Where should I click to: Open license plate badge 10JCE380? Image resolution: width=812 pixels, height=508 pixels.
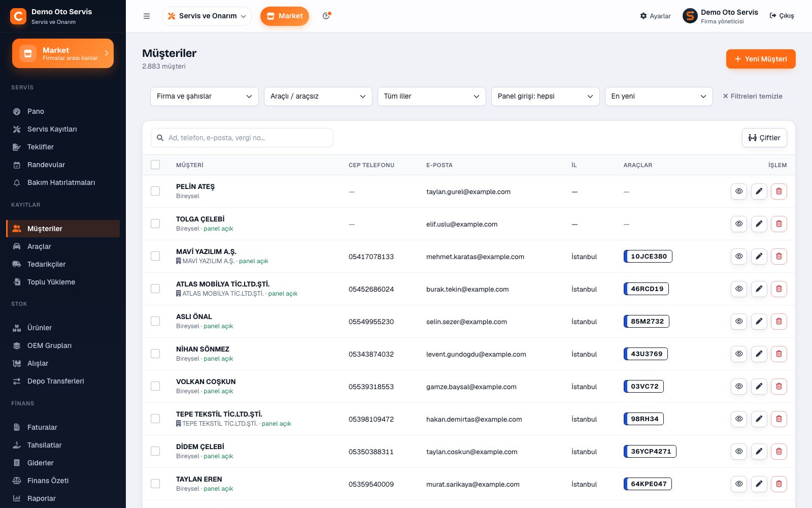(x=648, y=257)
